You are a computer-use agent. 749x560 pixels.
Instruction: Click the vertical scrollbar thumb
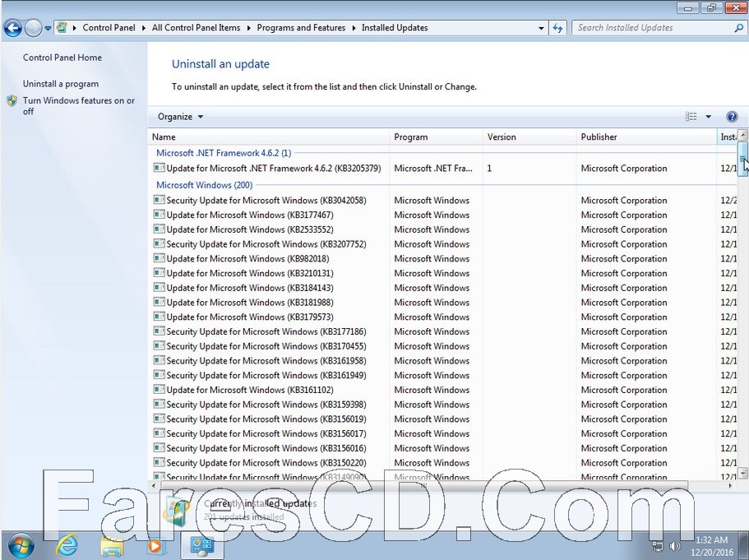742,159
